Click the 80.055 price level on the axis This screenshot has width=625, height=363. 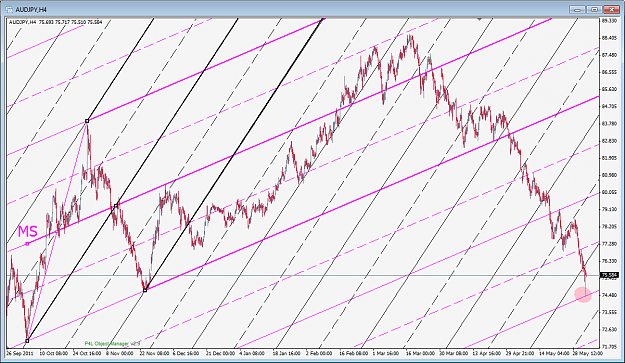[610, 192]
